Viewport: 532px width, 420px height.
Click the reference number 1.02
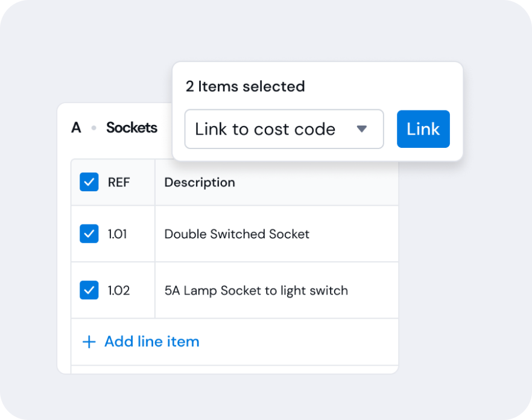point(119,290)
